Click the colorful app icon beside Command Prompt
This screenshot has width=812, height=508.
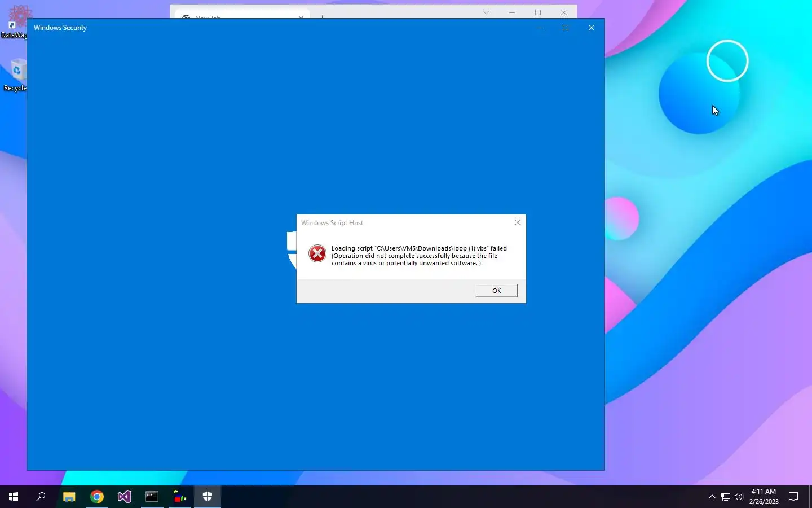pos(180,497)
